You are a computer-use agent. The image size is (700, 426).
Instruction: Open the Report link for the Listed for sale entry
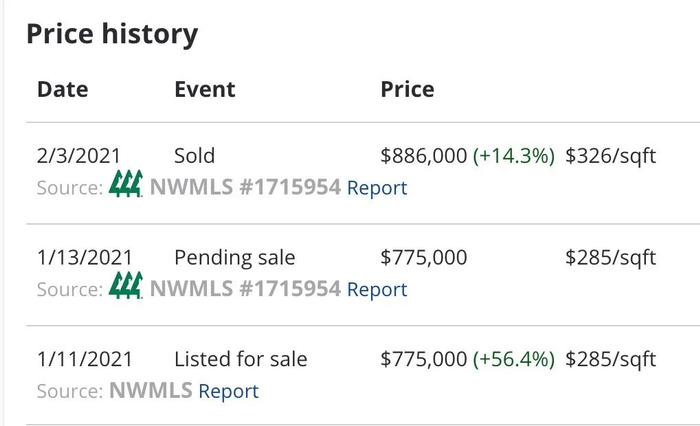(228, 392)
